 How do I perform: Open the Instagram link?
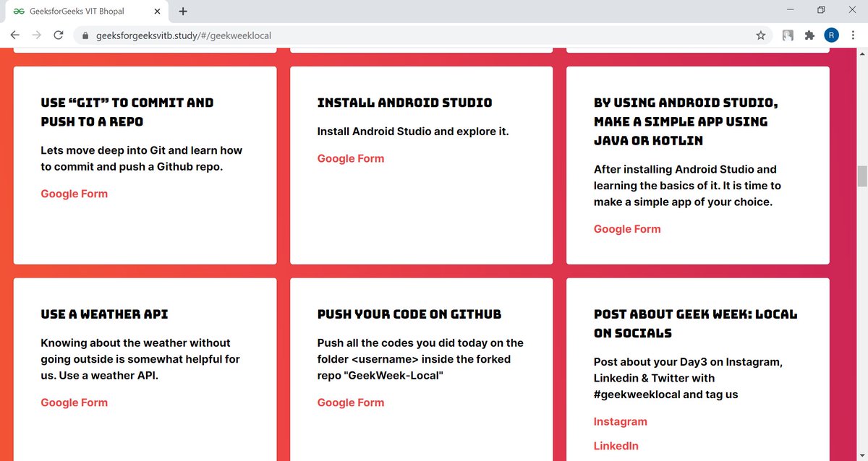[621, 421]
